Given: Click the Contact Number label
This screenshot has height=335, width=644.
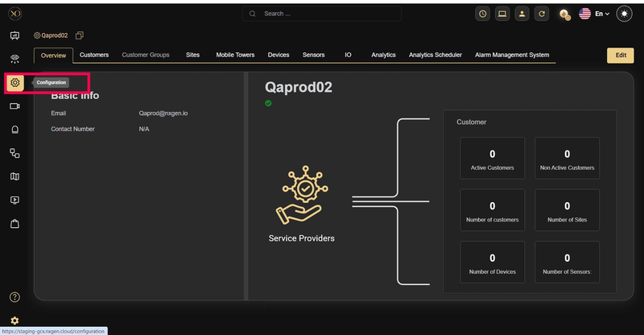Looking at the screenshot, I should 72,129.
